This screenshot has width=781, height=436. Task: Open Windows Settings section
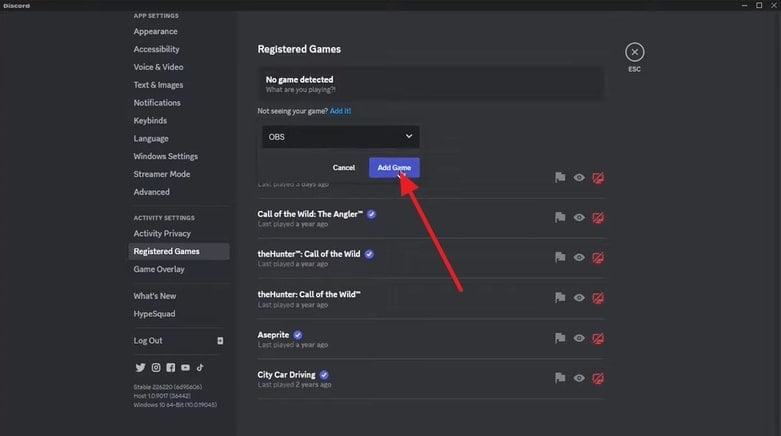(x=165, y=156)
